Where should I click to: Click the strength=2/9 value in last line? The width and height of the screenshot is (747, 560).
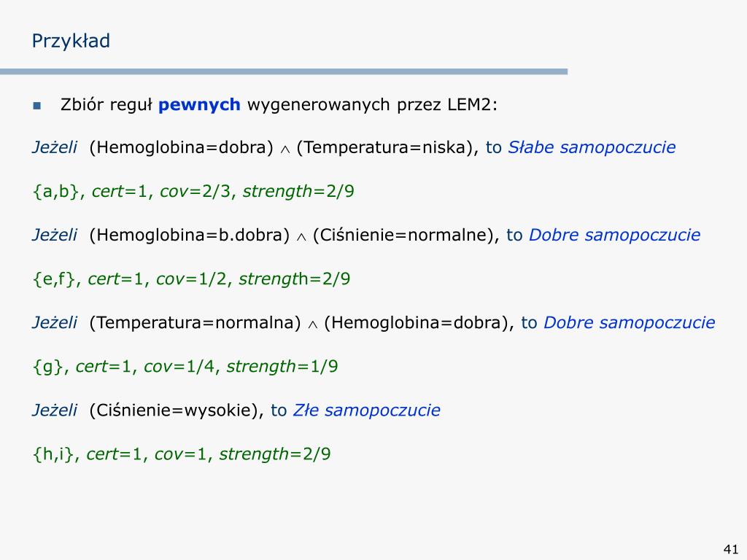(x=275, y=454)
